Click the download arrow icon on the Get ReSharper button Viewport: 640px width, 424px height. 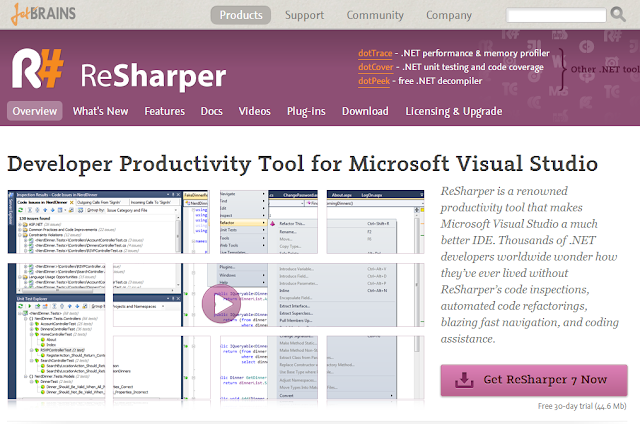464,380
